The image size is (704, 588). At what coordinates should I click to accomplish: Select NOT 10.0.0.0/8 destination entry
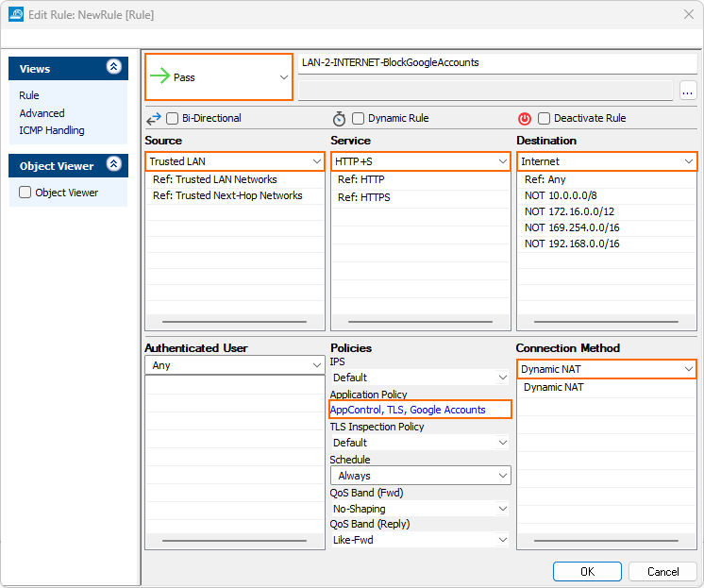[x=607, y=195]
